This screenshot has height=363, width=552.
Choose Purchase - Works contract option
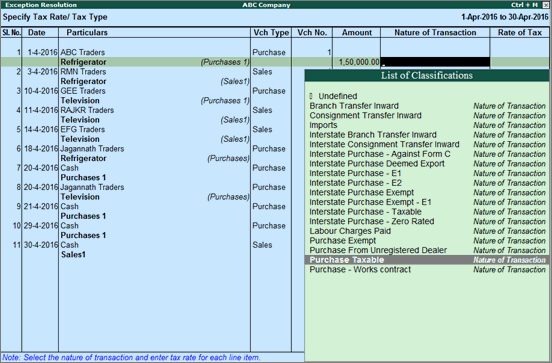pyautogui.click(x=427, y=270)
